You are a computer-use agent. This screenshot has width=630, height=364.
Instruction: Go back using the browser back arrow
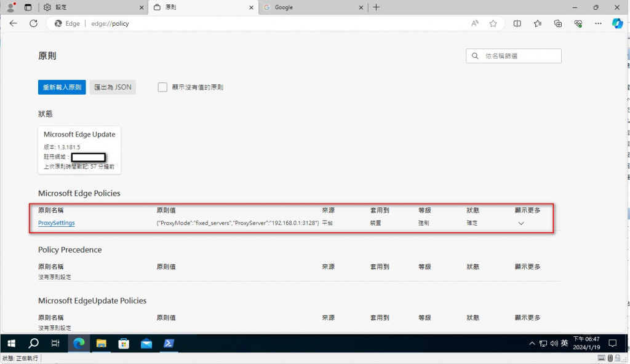(14, 23)
